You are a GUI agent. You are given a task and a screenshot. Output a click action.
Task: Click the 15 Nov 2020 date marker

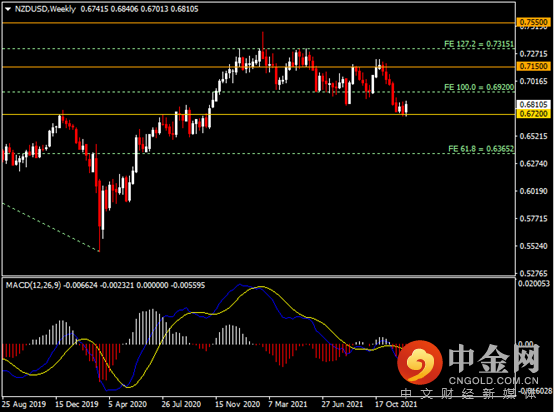point(237,404)
